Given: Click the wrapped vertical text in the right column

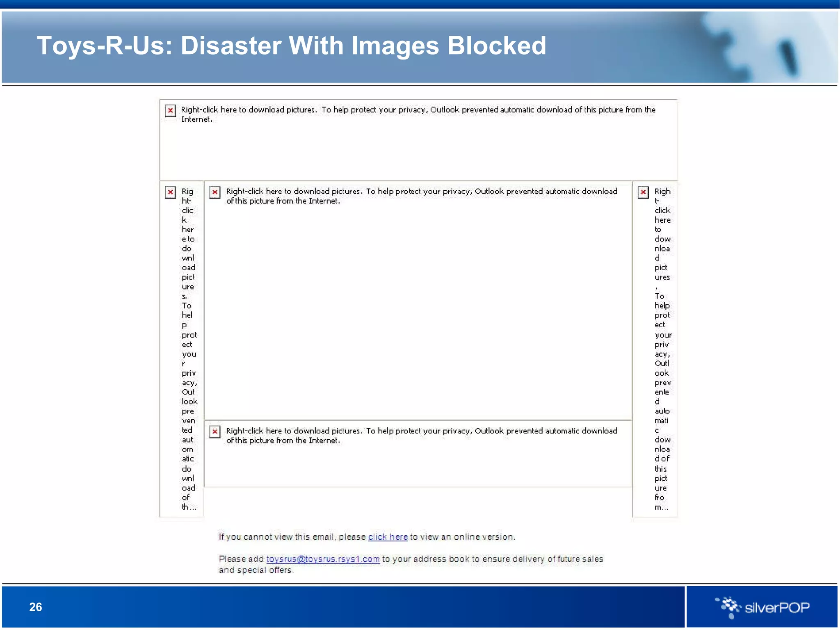Looking at the screenshot, I should point(662,349).
